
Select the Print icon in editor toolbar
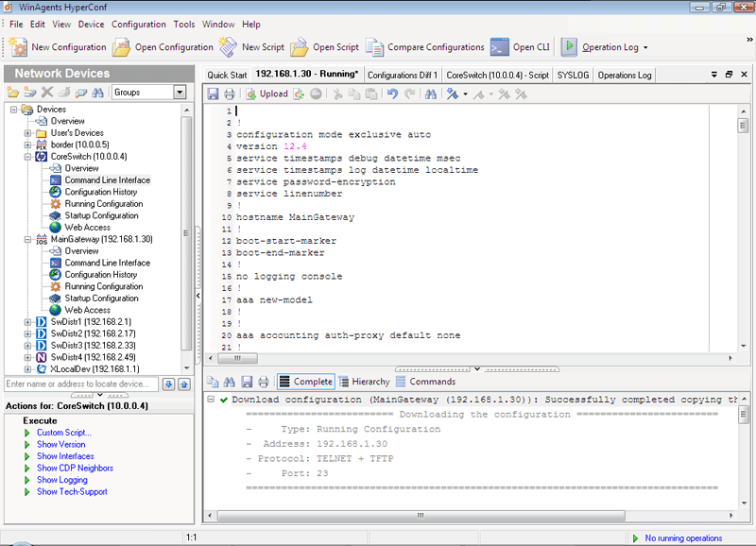[228, 94]
